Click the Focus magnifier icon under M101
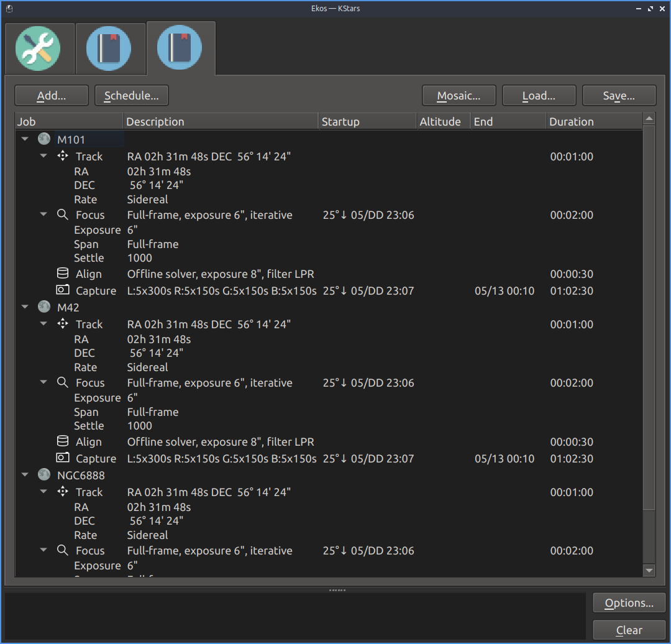This screenshot has height=644, width=671. pyautogui.click(x=63, y=214)
